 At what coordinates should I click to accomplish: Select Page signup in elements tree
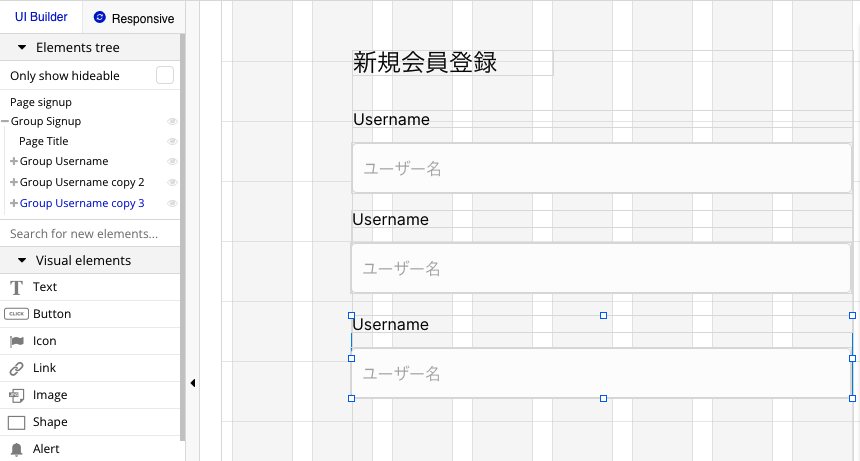coord(41,103)
